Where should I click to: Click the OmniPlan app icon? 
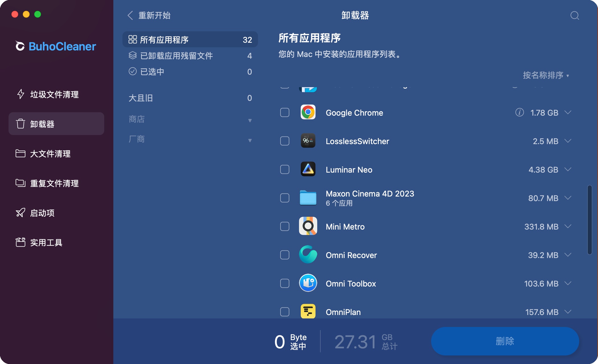point(308,311)
